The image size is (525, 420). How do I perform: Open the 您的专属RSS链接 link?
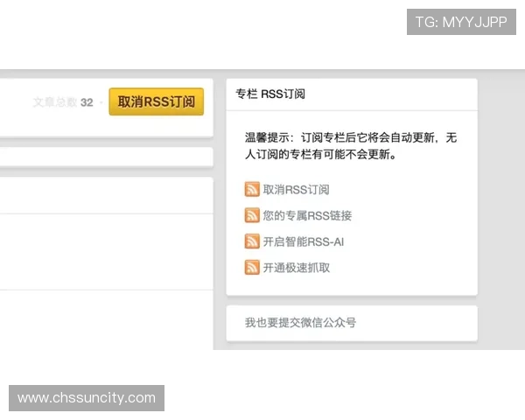(x=307, y=215)
